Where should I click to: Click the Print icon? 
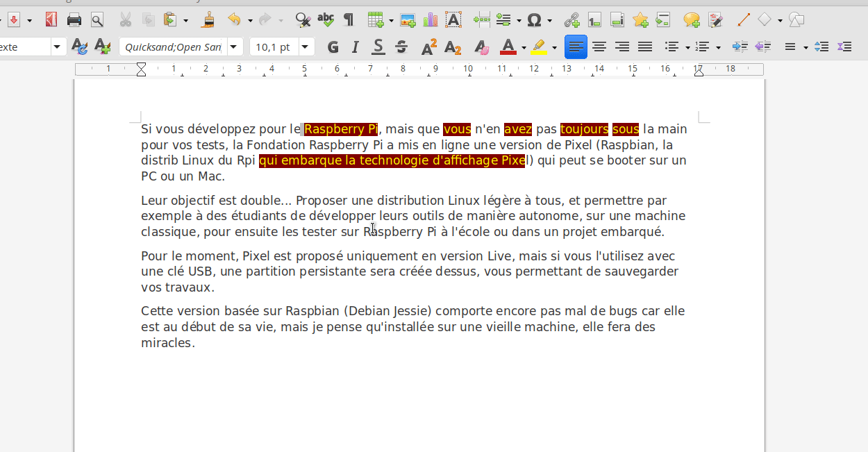[74, 20]
